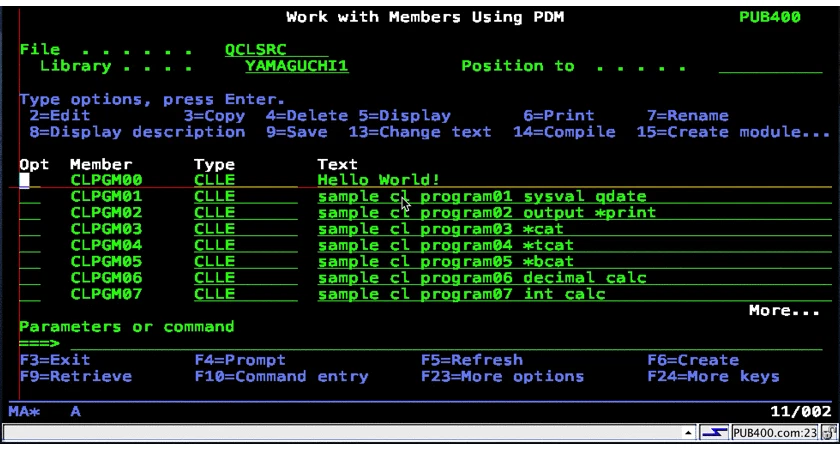Screen dimensions: 840x450
Task: Select the Opt field for CLPGM06
Action: [29, 278]
